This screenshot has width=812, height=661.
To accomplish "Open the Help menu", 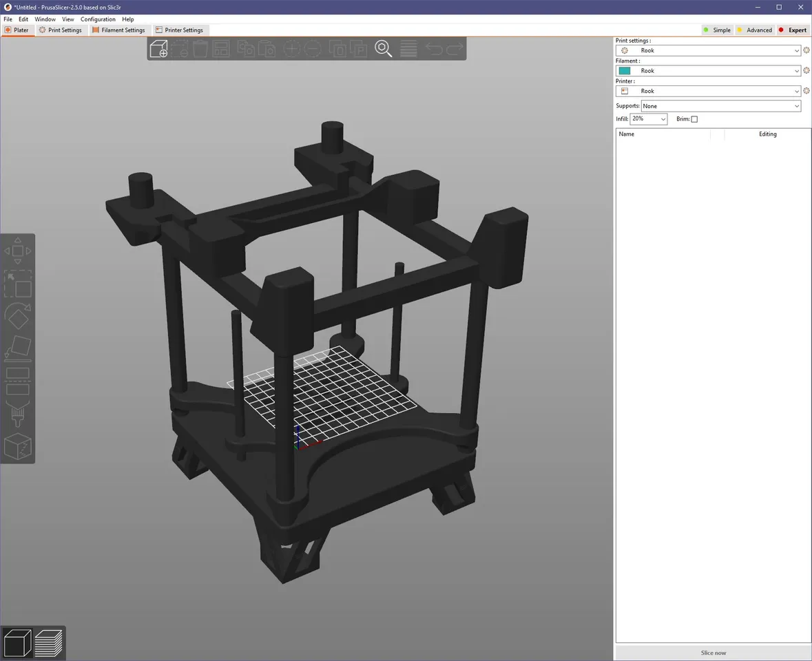I will point(128,19).
